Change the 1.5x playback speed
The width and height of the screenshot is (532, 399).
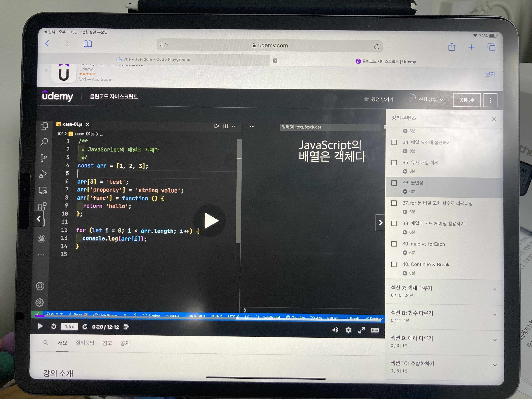tap(69, 326)
